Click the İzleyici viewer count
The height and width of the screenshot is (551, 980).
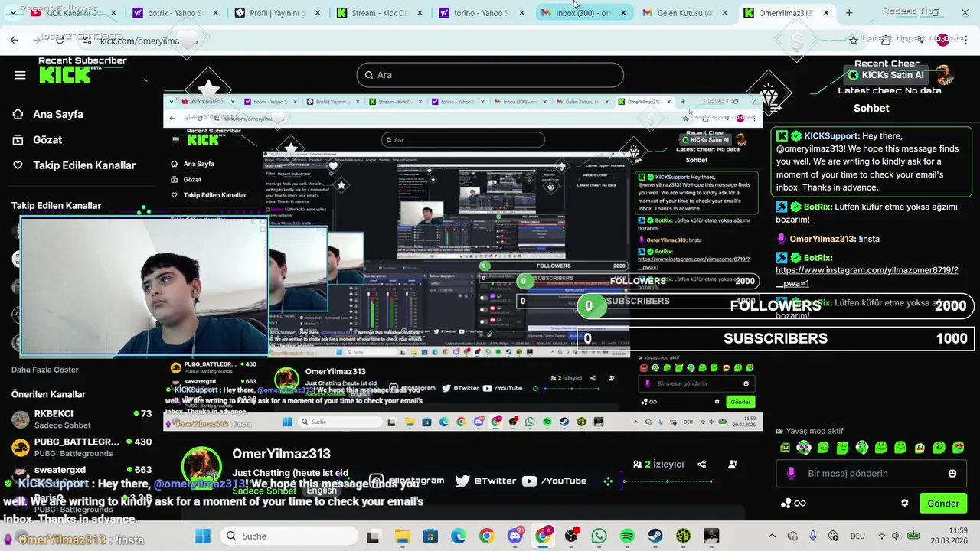tap(658, 464)
